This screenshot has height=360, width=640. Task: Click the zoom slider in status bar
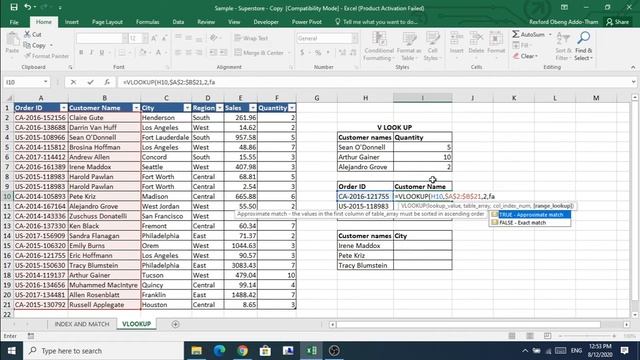587,336
